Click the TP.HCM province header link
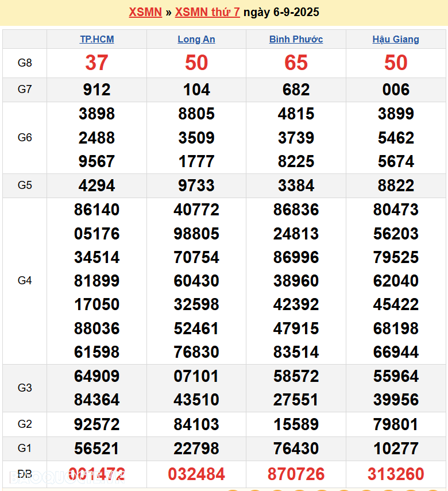Screen dimensions: 448x491 coord(96,39)
